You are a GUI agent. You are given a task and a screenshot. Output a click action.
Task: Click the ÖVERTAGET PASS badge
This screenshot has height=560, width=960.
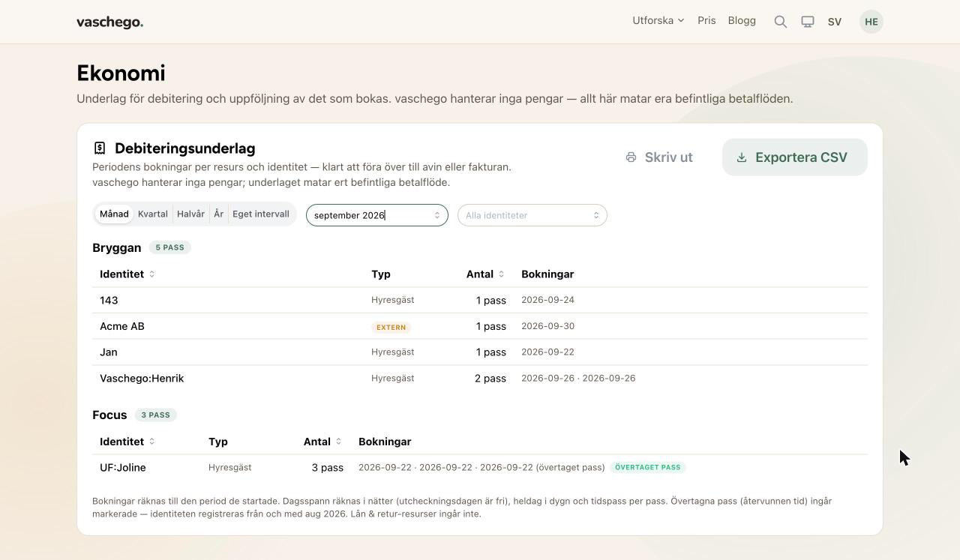coord(648,467)
